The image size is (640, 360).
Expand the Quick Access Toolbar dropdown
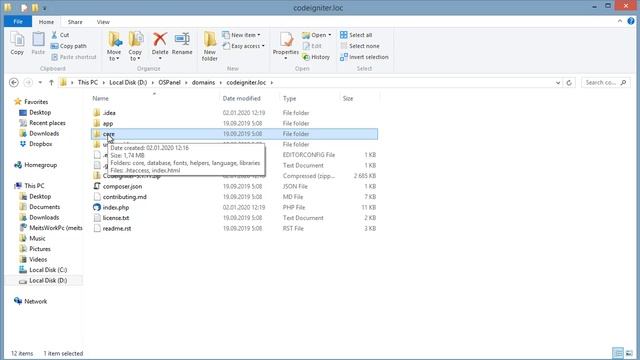click(x=44, y=8)
